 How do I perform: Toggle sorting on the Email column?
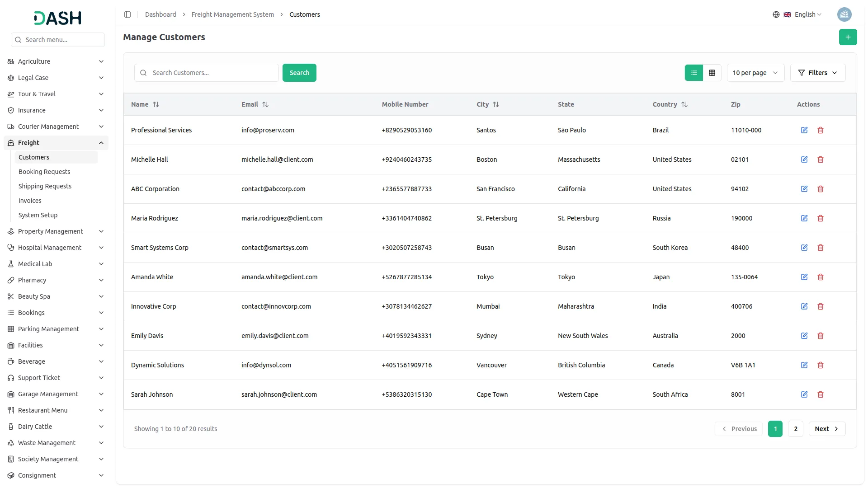(265, 104)
